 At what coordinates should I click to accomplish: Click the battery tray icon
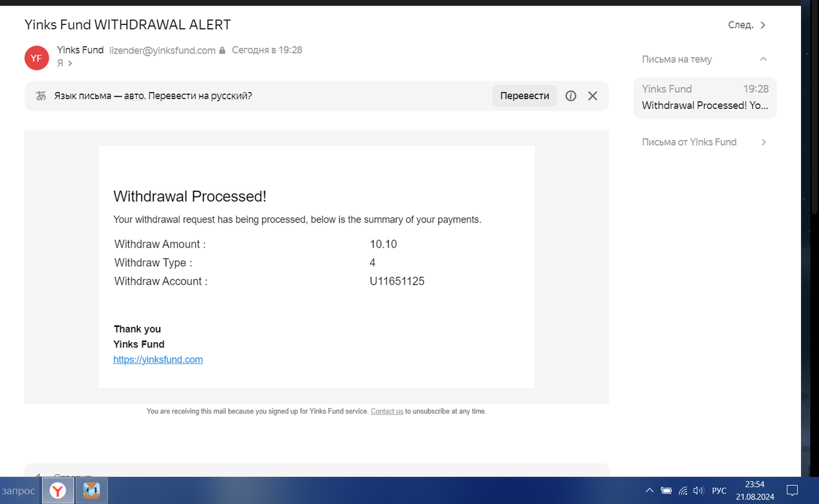click(x=666, y=491)
